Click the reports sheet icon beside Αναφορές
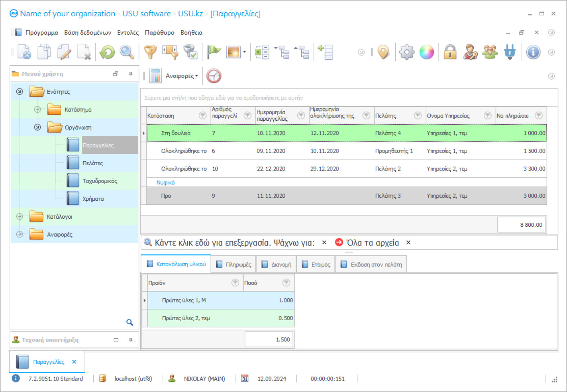This screenshot has width=567, height=392. [x=155, y=76]
